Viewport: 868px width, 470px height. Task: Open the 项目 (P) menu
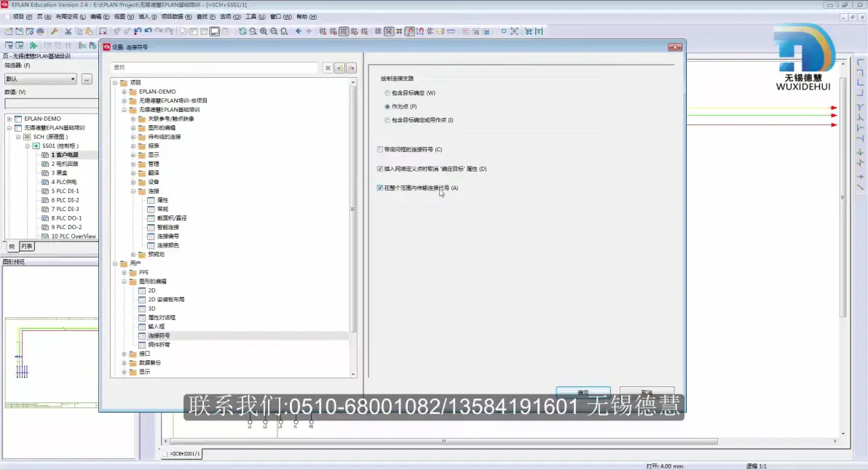pos(22,17)
